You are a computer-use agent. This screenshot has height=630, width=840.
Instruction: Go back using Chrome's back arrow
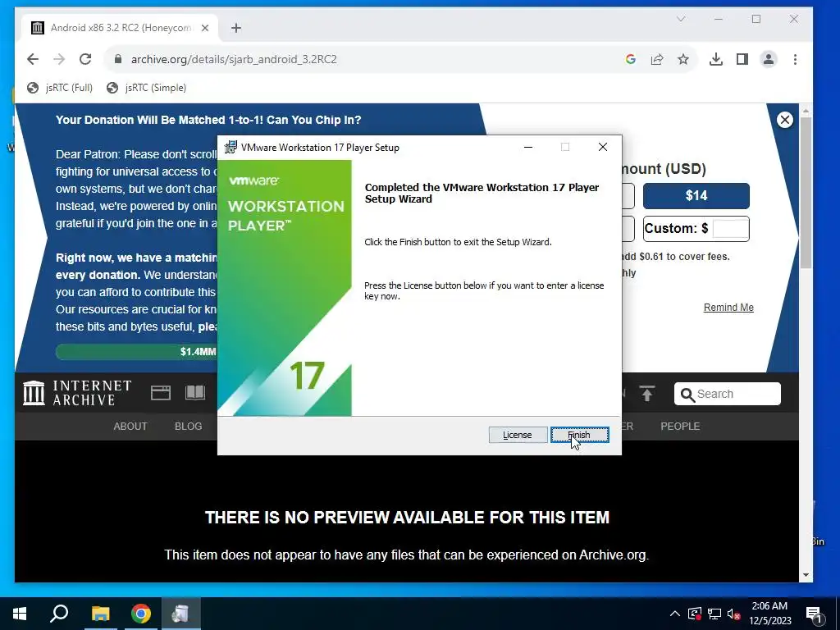(33, 59)
